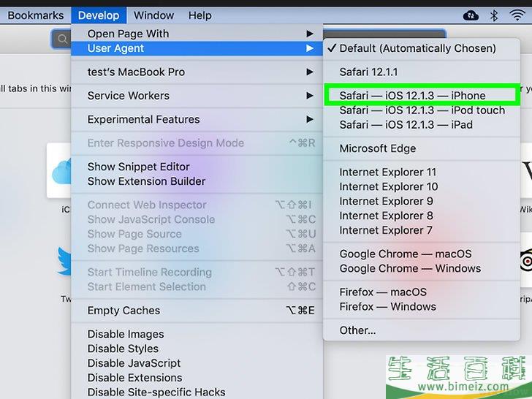
Task: Toggle Disable Images
Action: pos(197,334)
